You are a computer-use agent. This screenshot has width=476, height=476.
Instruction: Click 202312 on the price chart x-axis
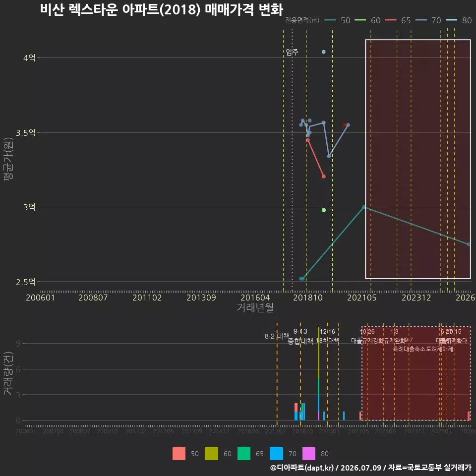pyautogui.click(x=416, y=297)
